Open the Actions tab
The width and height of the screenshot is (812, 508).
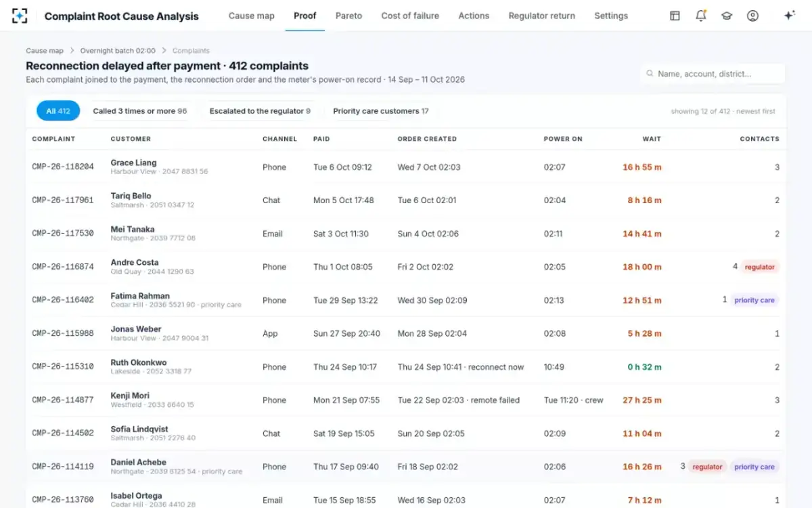coord(474,16)
